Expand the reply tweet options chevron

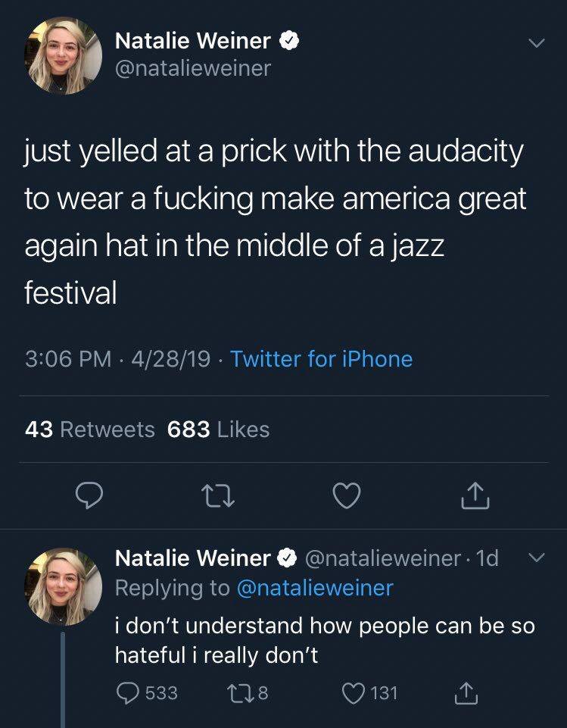535,558
